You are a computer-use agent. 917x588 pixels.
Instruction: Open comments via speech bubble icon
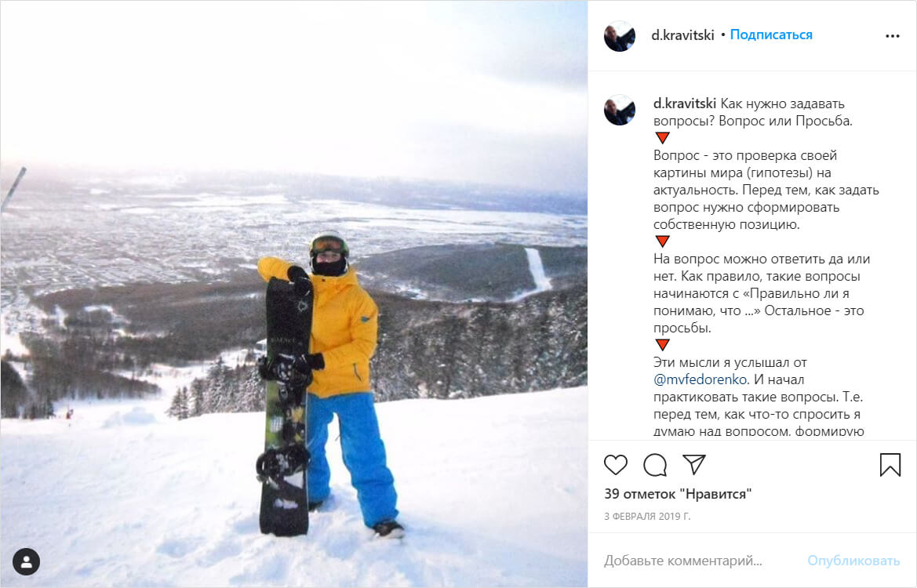pos(655,465)
